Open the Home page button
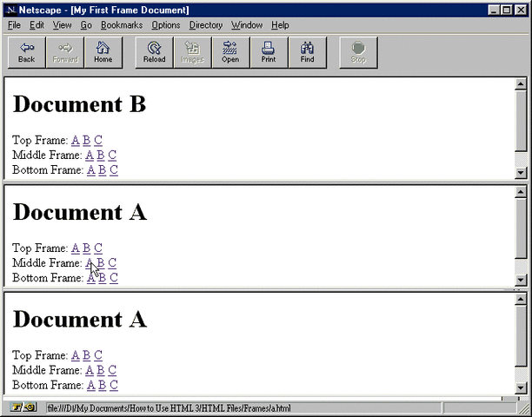 click(x=103, y=52)
